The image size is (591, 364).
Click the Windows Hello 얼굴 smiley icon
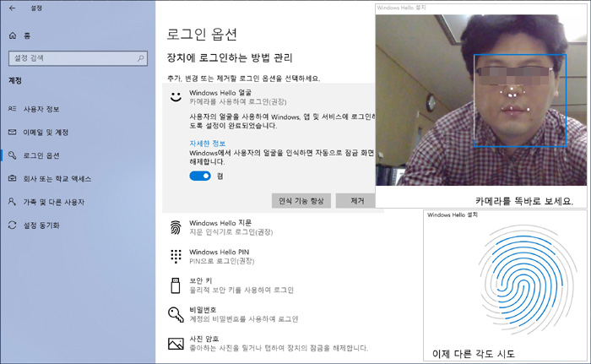pos(176,97)
